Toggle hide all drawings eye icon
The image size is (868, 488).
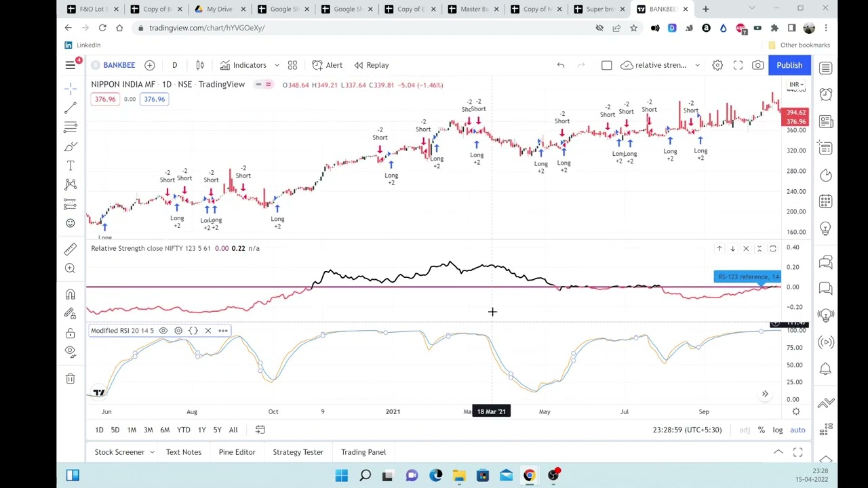(71, 351)
